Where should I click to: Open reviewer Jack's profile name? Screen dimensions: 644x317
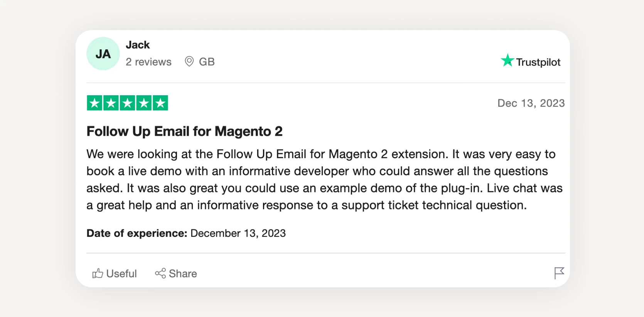coord(138,45)
